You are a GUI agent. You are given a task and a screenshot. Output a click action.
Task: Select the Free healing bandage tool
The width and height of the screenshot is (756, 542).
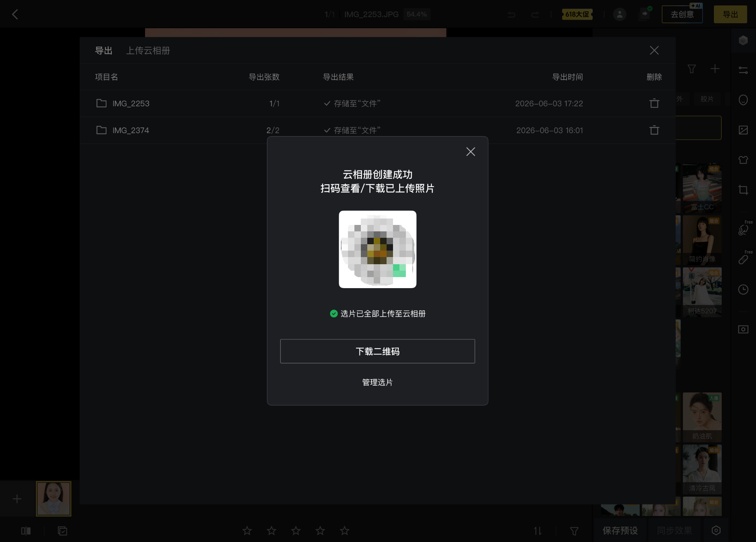743,260
